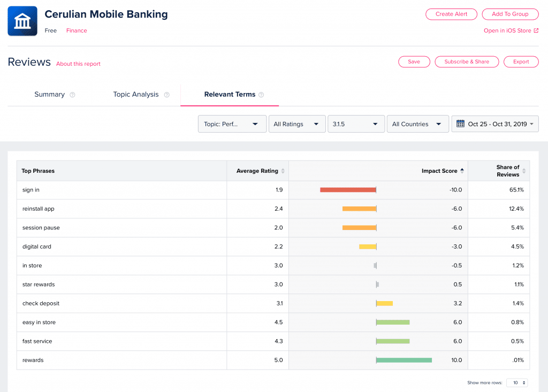The width and height of the screenshot is (548, 392).
Task: Select the Relevant Terms tab
Action: [230, 94]
